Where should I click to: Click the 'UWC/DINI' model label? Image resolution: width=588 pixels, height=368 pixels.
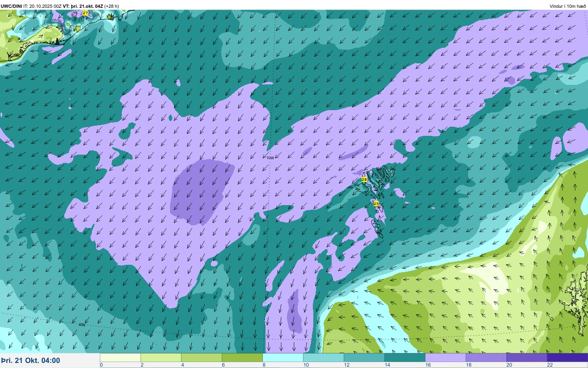pyautogui.click(x=11, y=6)
